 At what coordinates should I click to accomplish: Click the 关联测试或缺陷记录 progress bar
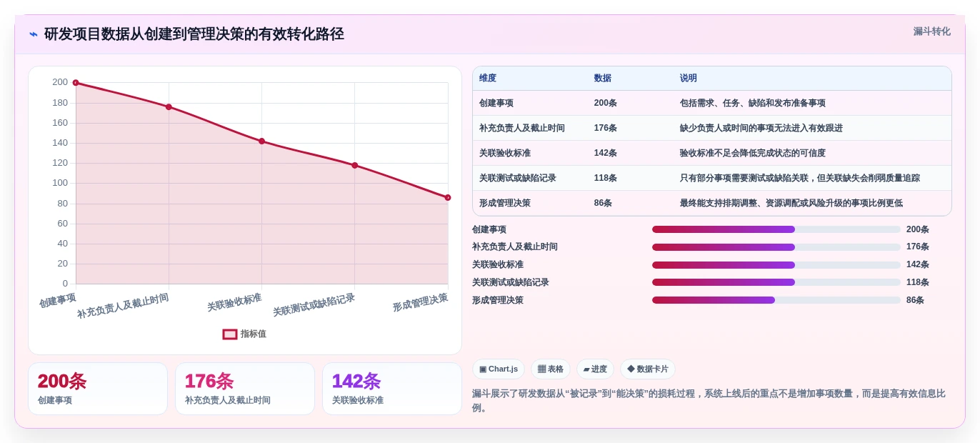776,283
